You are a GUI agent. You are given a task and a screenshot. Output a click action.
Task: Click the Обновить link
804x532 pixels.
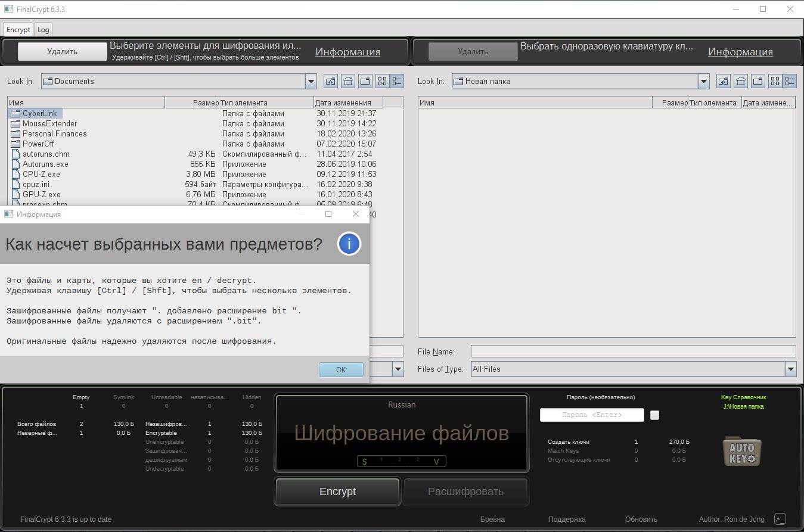pos(641,519)
